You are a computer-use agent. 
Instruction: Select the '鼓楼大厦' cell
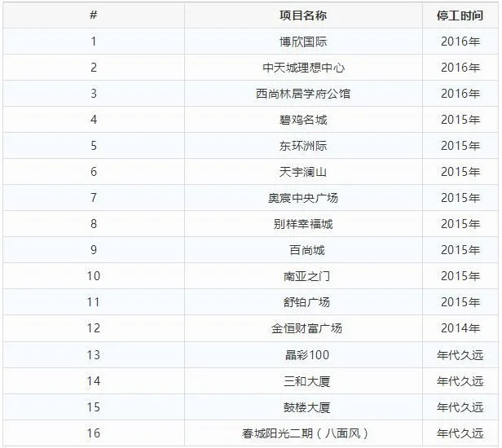[x=303, y=407]
